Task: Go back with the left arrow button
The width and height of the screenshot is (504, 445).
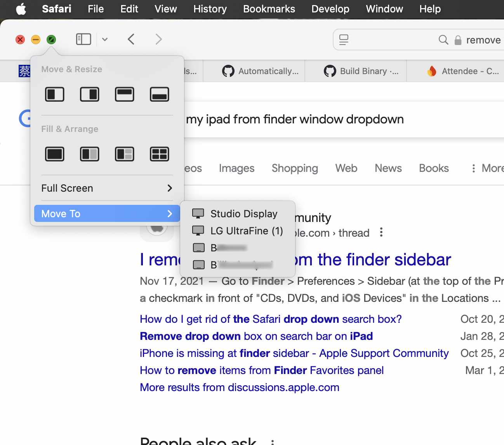Action: pyautogui.click(x=131, y=39)
